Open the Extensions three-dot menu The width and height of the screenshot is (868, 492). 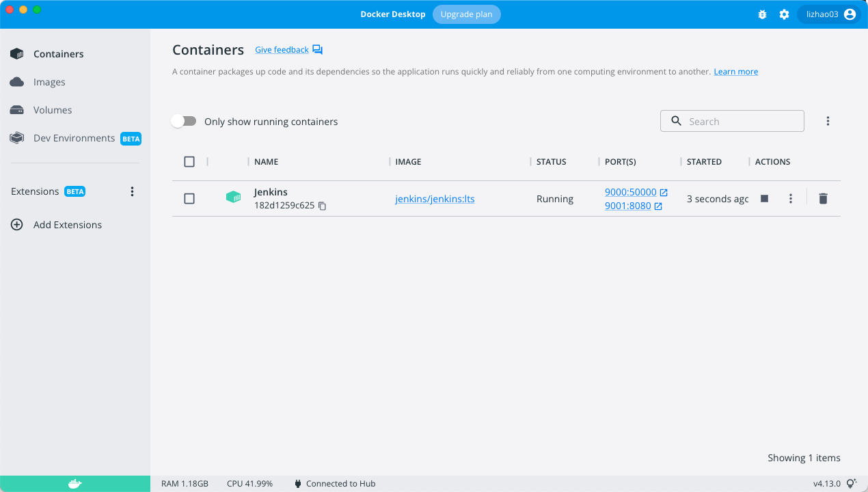tap(133, 191)
